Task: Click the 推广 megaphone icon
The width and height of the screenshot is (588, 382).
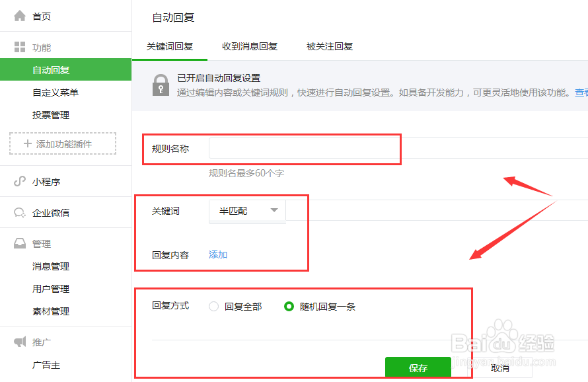Action: [x=20, y=342]
